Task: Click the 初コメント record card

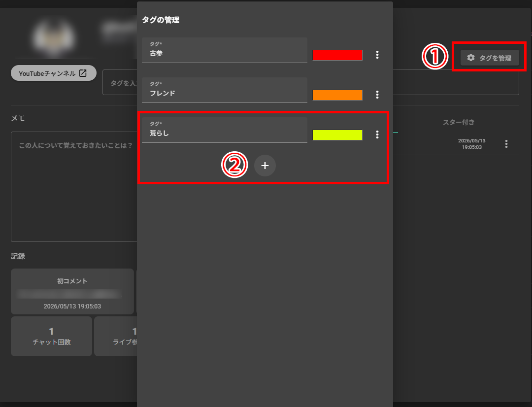Action: (x=72, y=292)
